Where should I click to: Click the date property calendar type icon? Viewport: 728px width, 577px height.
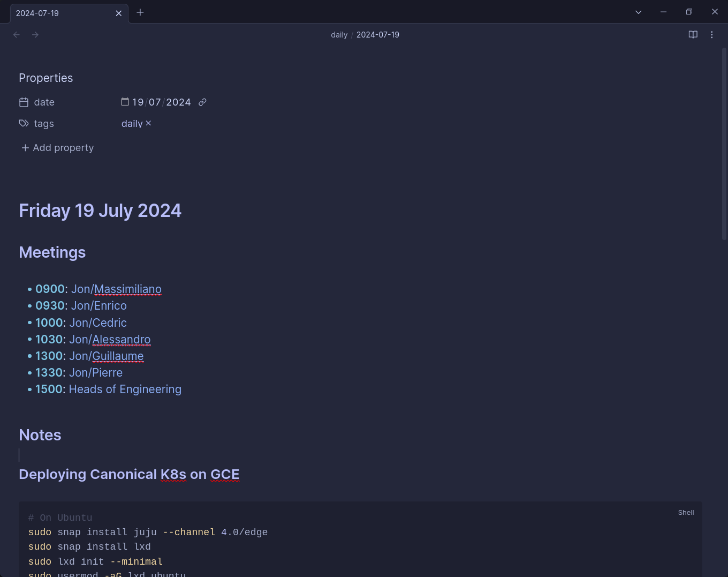(24, 102)
